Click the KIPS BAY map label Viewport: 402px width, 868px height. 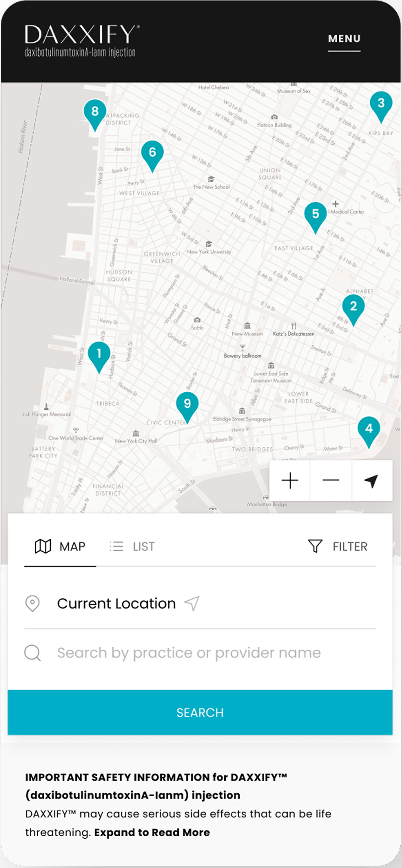coord(381,133)
